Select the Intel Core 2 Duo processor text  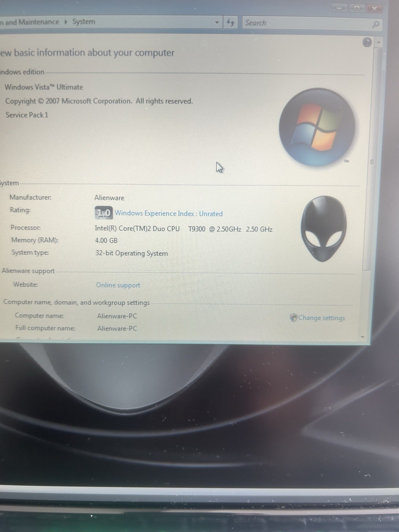point(184,229)
